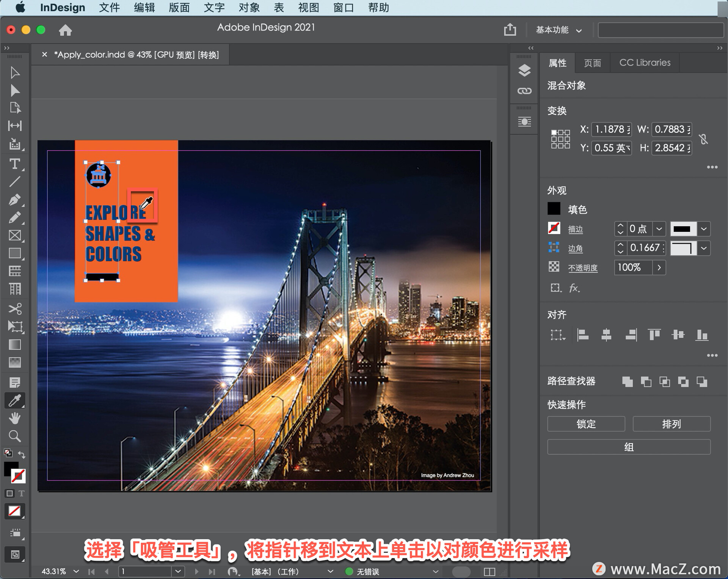This screenshot has height=579, width=728.
Task: Click the black fill color swatch
Action: [554, 209]
